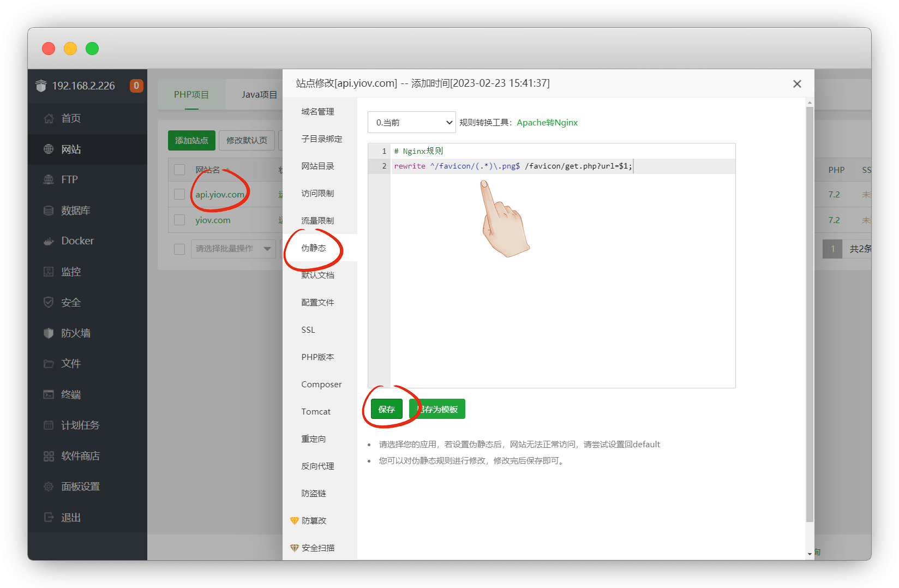Screen dimensions: 899x588
Task: Open the FTP sidebar icon
Action: point(49,180)
